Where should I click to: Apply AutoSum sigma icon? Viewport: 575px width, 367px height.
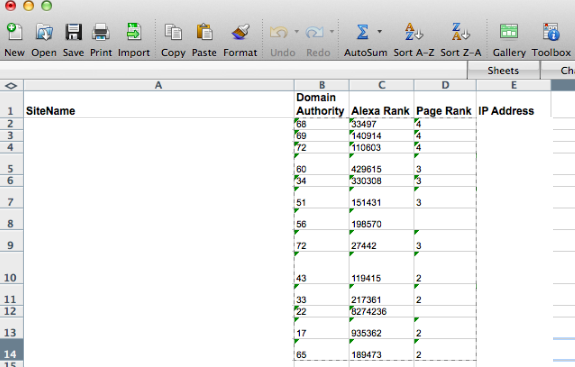pyautogui.click(x=362, y=32)
